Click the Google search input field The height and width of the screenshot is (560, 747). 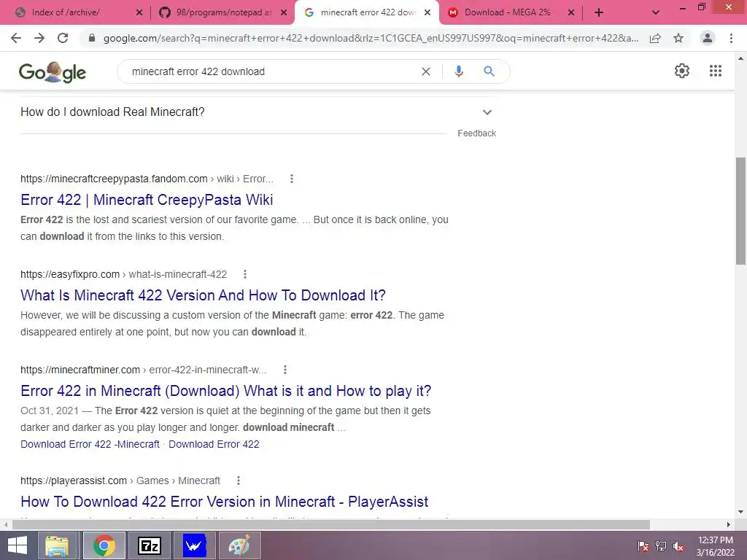tap(271, 71)
